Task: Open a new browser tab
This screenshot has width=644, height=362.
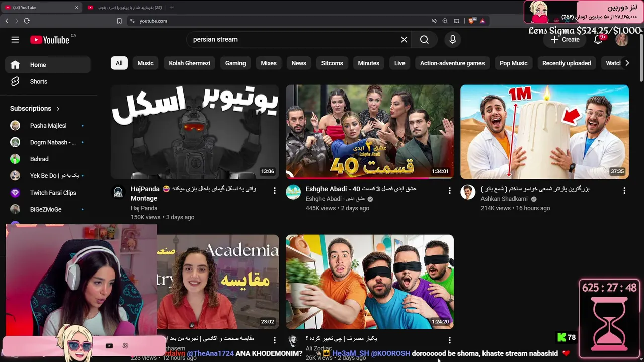Action: (x=172, y=7)
